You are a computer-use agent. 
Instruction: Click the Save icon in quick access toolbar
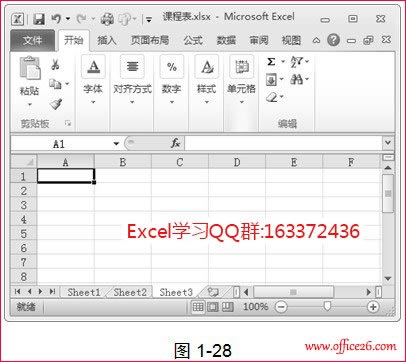pos(39,19)
